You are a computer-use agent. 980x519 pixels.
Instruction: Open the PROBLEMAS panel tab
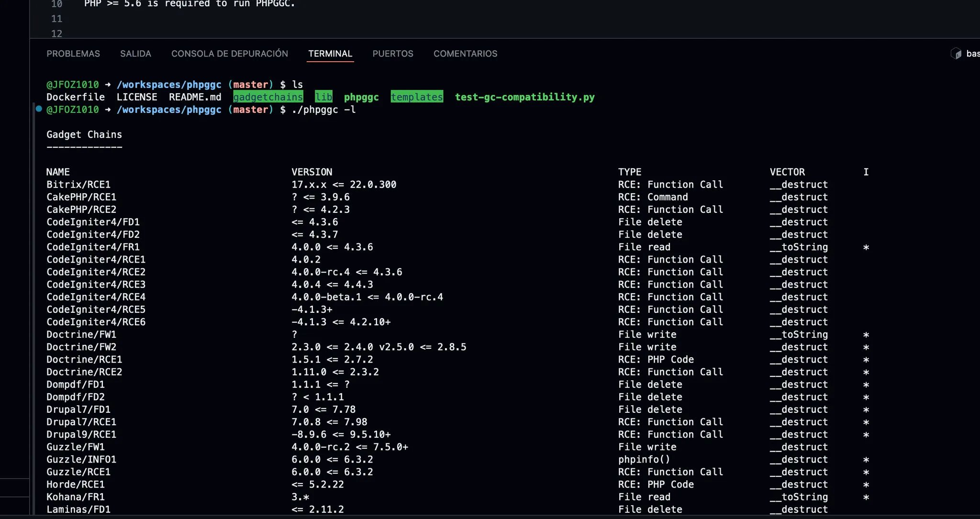coord(73,54)
